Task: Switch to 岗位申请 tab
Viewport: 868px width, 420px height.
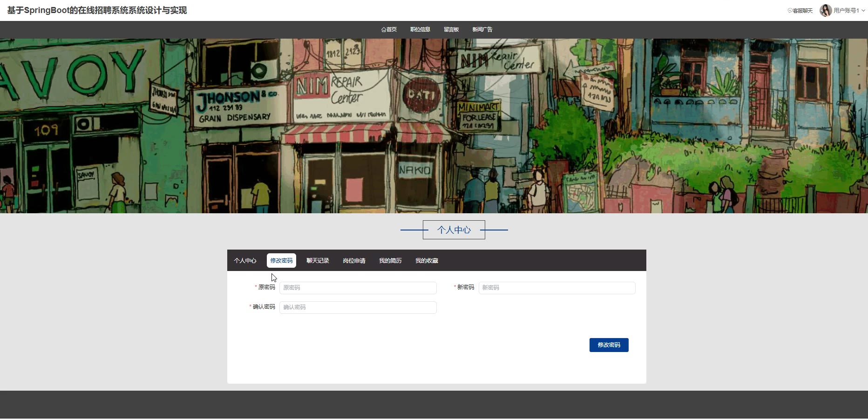Action: (354, 261)
